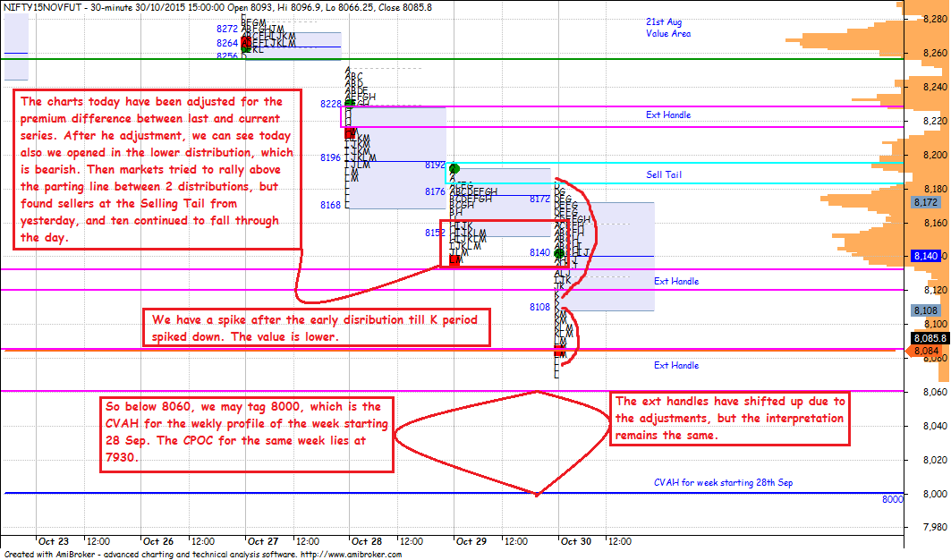This screenshot has height=560, width=951.
Task: Click the 8168 level label on Oct 28 profile
Action: [330, 205]
